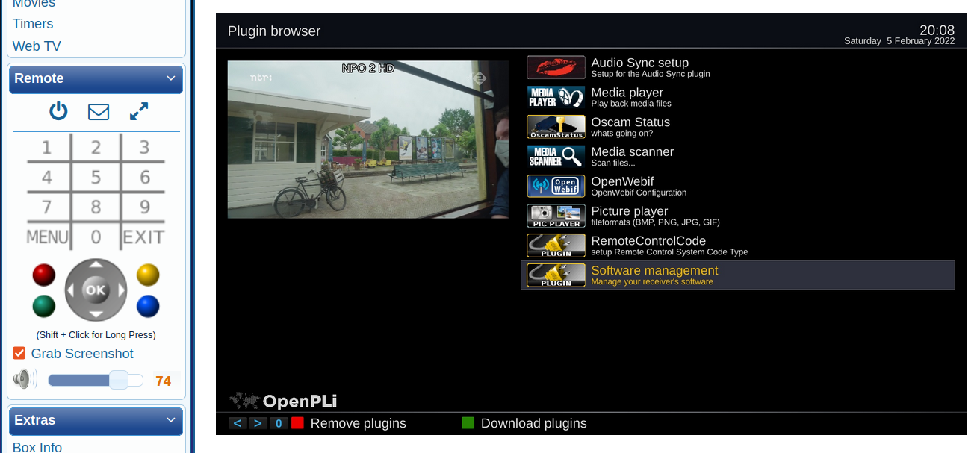980x453 pixels.
Task: Collapse the Remote panel chevron
Action: point(170,78)
